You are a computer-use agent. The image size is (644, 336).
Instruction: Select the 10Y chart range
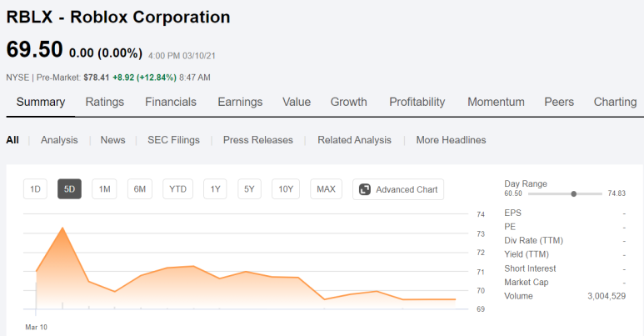tap(286, 189)
